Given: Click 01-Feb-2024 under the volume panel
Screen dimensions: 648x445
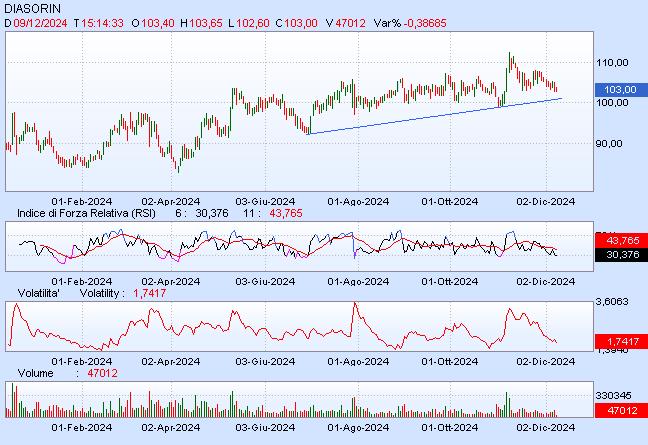Looking at the screenshot, I should [82, 427].
